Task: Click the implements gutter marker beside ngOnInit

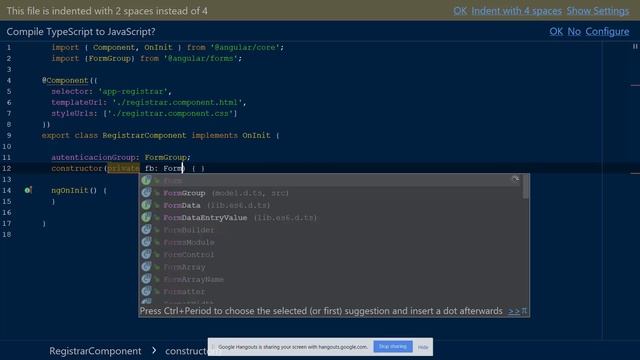Action: point(27,190)
